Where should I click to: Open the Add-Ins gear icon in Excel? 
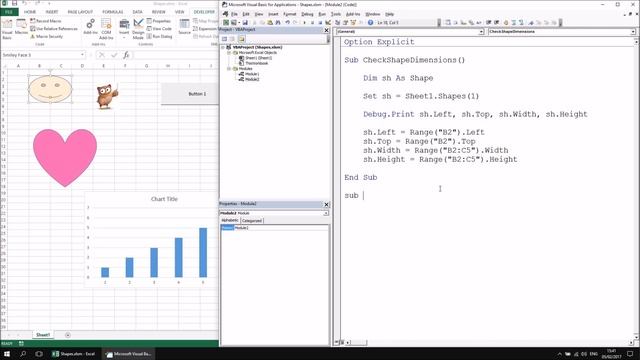click(x=90, y=27)
